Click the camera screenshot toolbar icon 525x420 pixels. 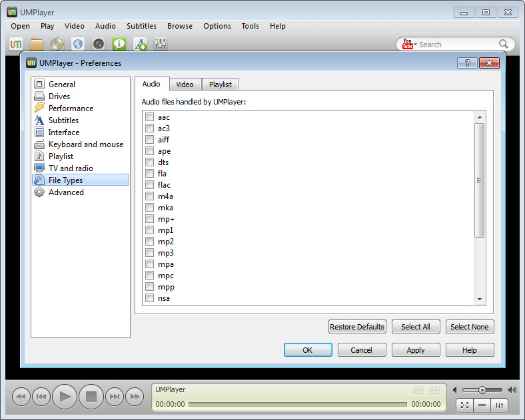point(99,44)
